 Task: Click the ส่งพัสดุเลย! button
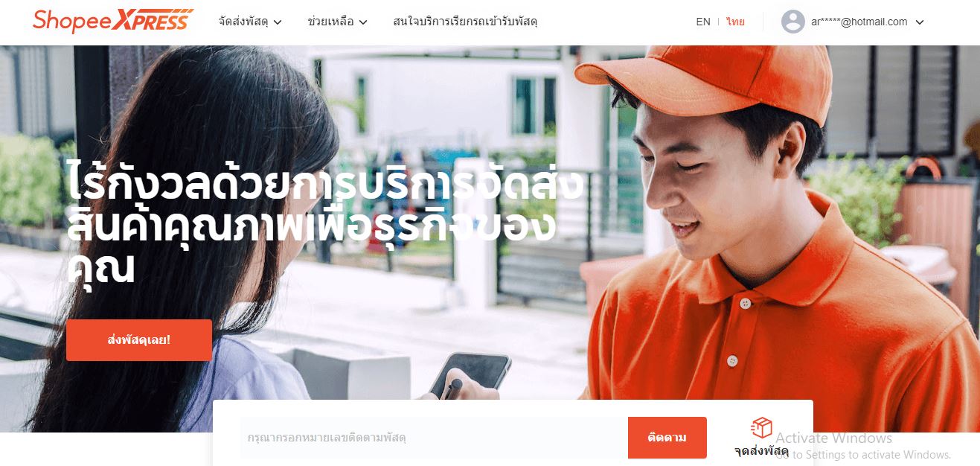(139, 340)
